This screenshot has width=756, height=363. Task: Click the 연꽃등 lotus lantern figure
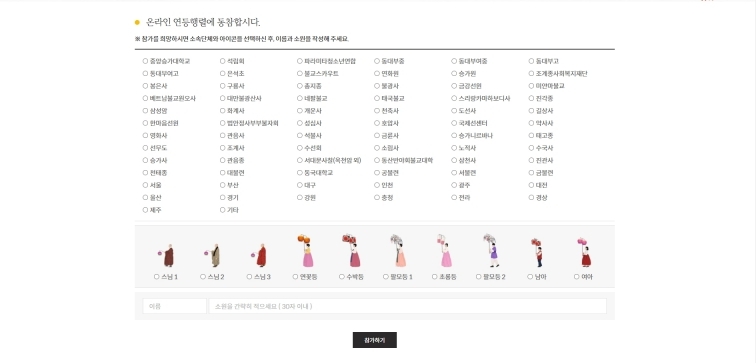306,251
